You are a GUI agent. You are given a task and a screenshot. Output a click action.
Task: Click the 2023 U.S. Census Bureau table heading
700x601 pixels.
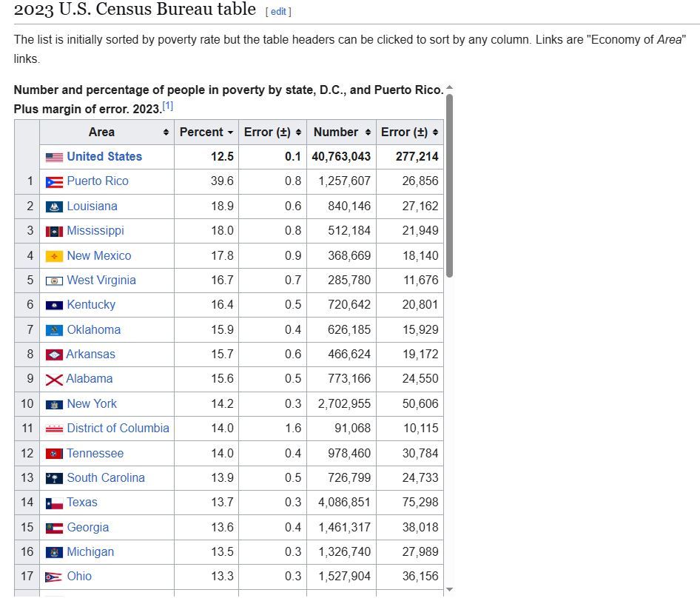coord(135,9)
